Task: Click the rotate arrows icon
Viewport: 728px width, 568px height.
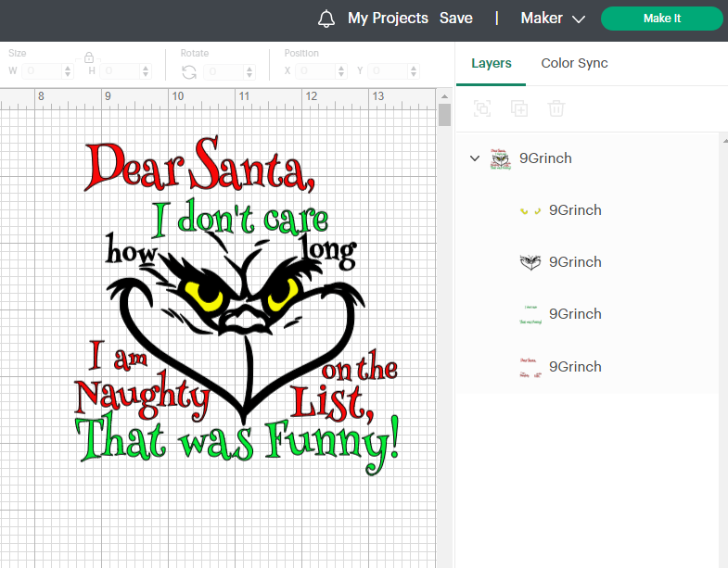Action: click(x=189, y=72)
